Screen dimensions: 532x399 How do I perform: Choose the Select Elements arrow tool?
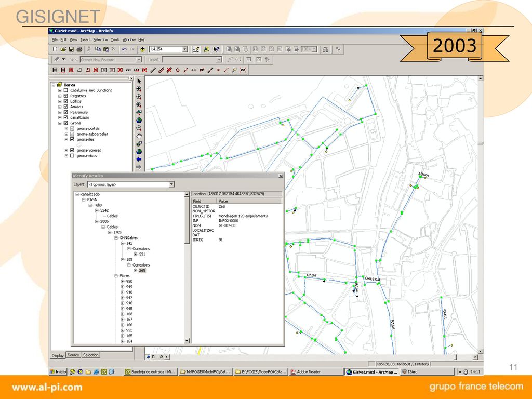click(139, 81)
